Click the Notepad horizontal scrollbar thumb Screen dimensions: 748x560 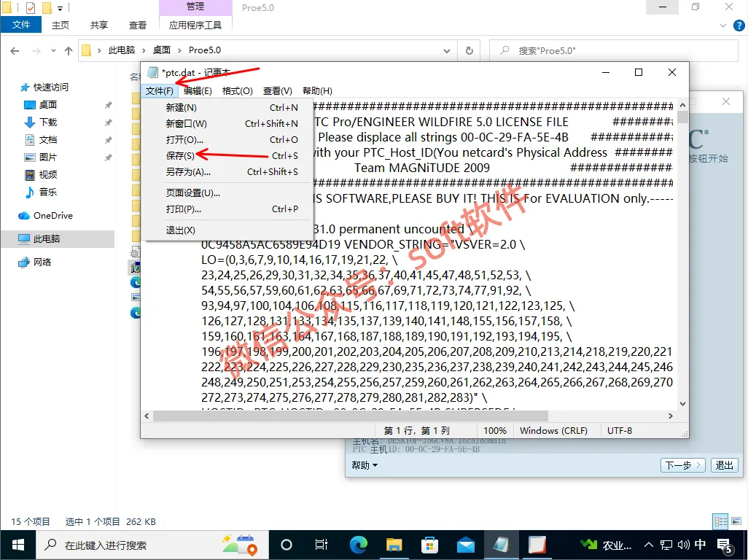[350, 416]
